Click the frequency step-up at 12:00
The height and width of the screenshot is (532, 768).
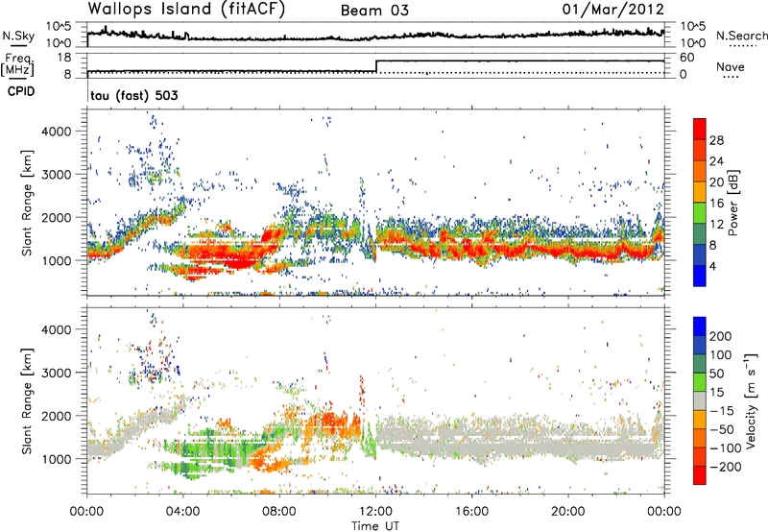(375, 66)
